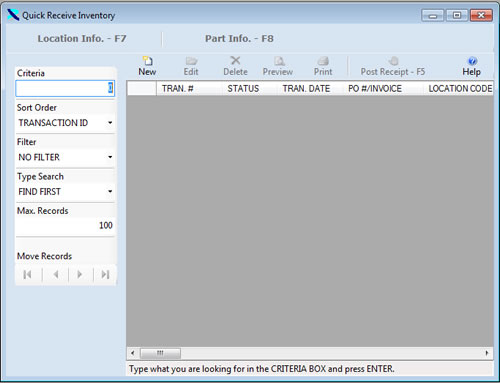Click the horizontal scrollbar right arrow

pos(487,353)
